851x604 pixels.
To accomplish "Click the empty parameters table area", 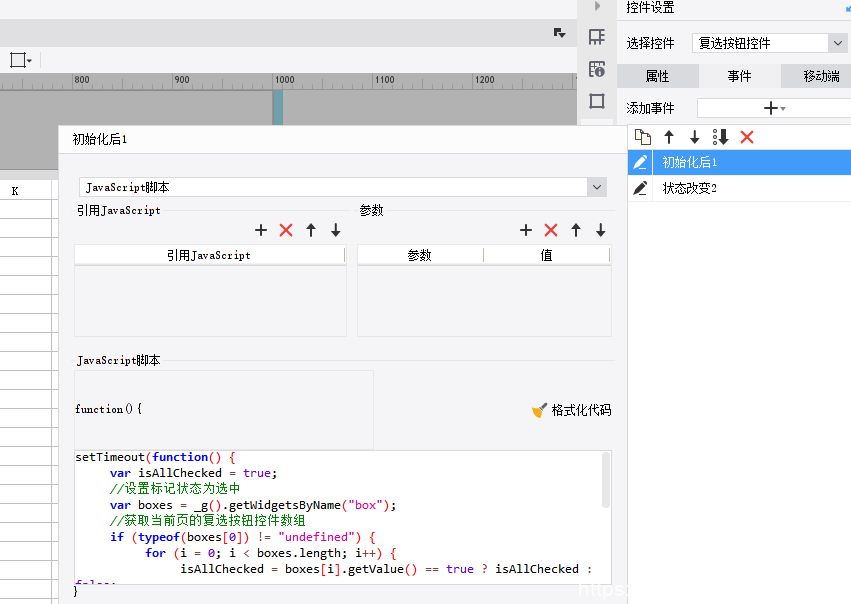I will (484, 301).
